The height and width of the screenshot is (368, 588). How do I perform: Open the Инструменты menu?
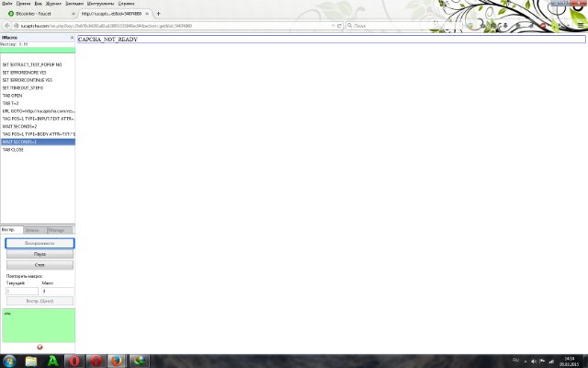100,4
